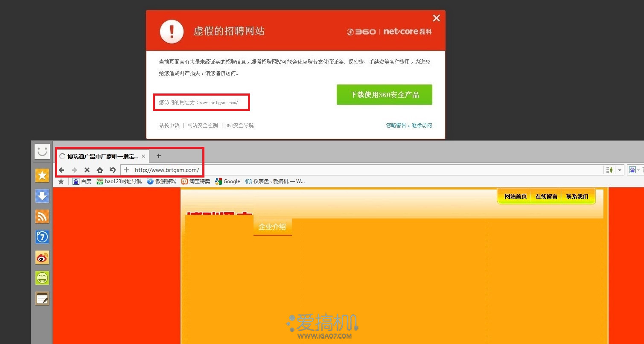Click the green 下载使用360安全产品 button

click(384, 95)
